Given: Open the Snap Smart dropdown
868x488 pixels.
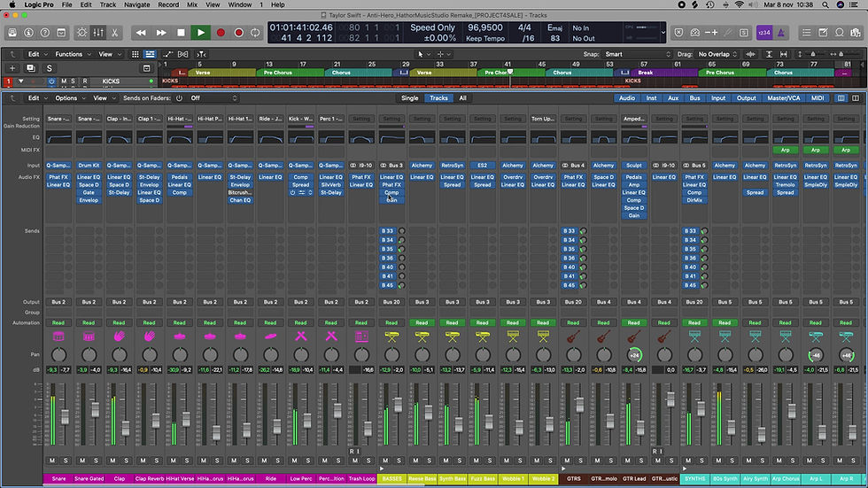Looking at the screenshot, I should [637, 54].
